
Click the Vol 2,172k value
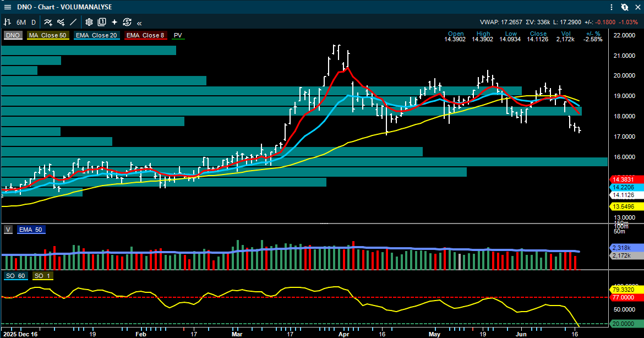coord(565,40)
